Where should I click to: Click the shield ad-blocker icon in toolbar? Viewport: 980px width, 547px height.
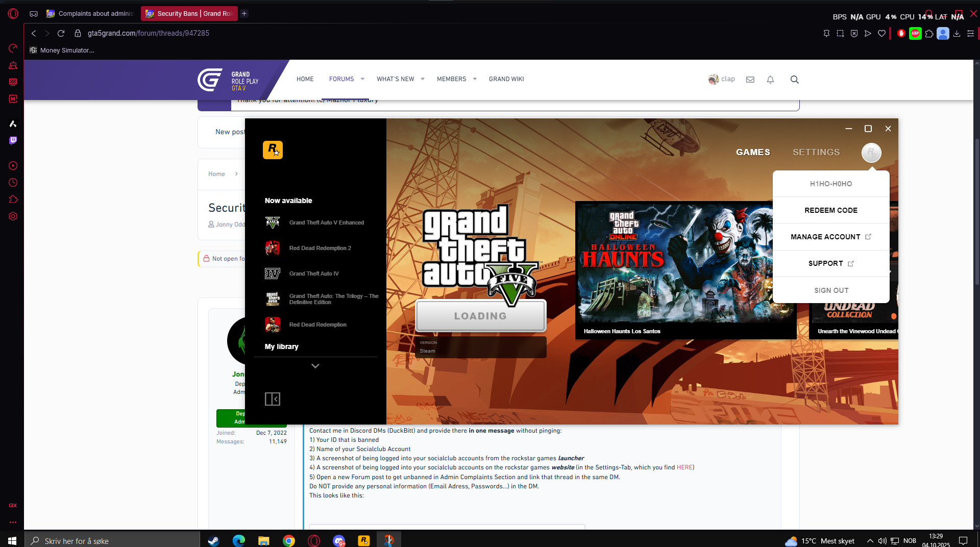tap(854, 33)
